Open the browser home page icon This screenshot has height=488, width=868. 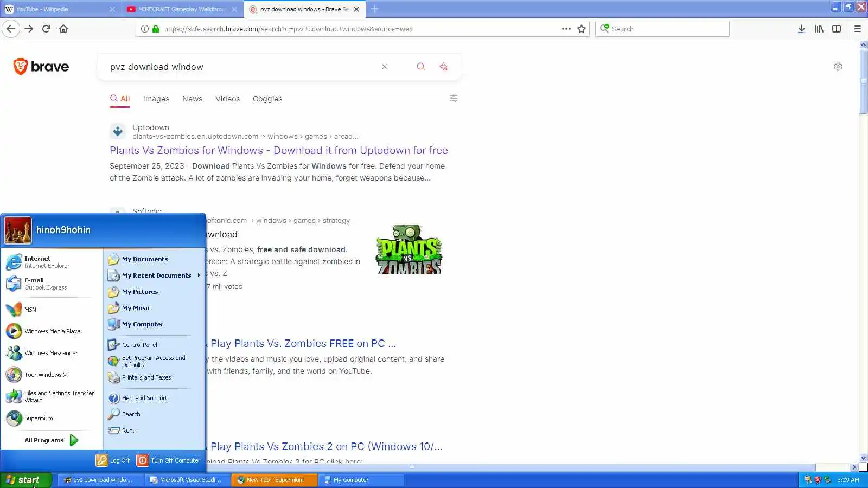tap(63, 29)
